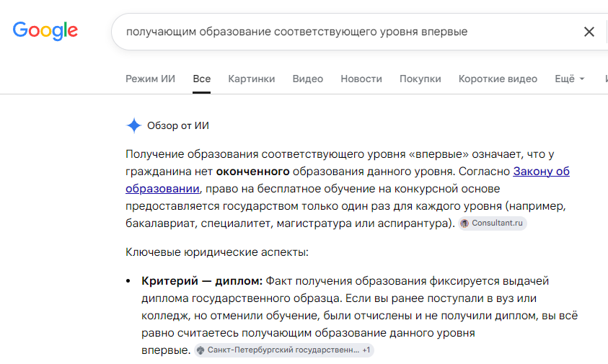Click the blue AI overview sparkle icon
The image size is (608, 364).
click(133, 125)
